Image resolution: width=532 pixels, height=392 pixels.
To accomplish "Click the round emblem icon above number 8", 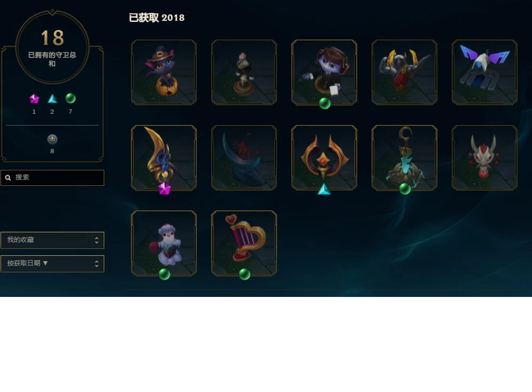I will click(52, 139).
